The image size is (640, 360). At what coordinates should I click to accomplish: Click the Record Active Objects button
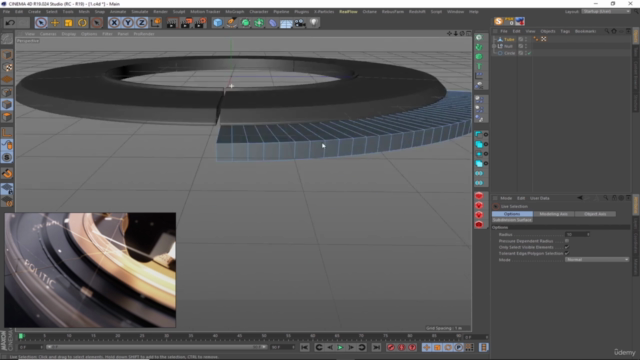[x=391, y=347]
